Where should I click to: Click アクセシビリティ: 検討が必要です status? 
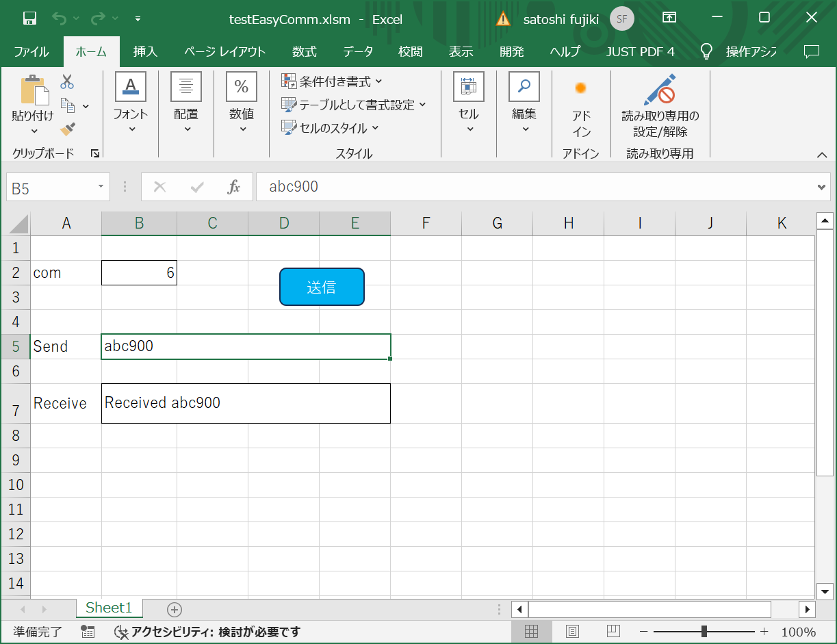click(207, 632)
